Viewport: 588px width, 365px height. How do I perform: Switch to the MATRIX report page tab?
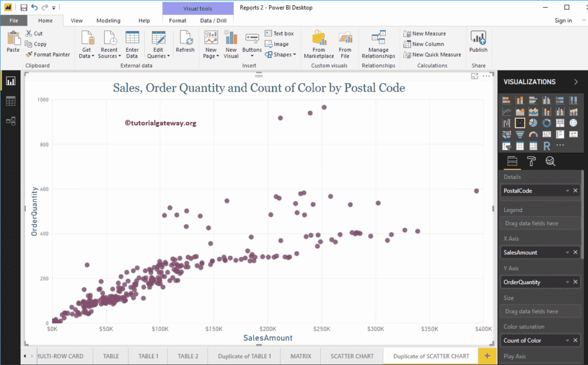[x=300, y=356]
